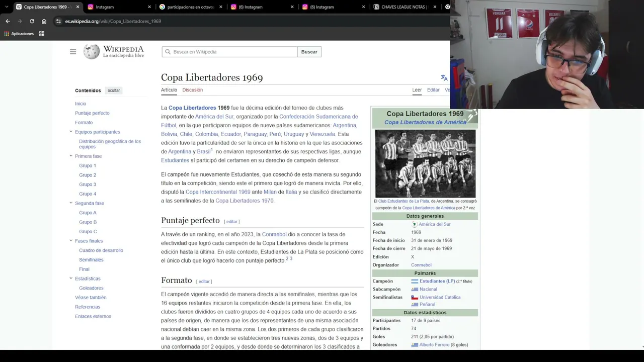
Task: Click the magnifier icon in the search box
Action: [x=168, y=52]
